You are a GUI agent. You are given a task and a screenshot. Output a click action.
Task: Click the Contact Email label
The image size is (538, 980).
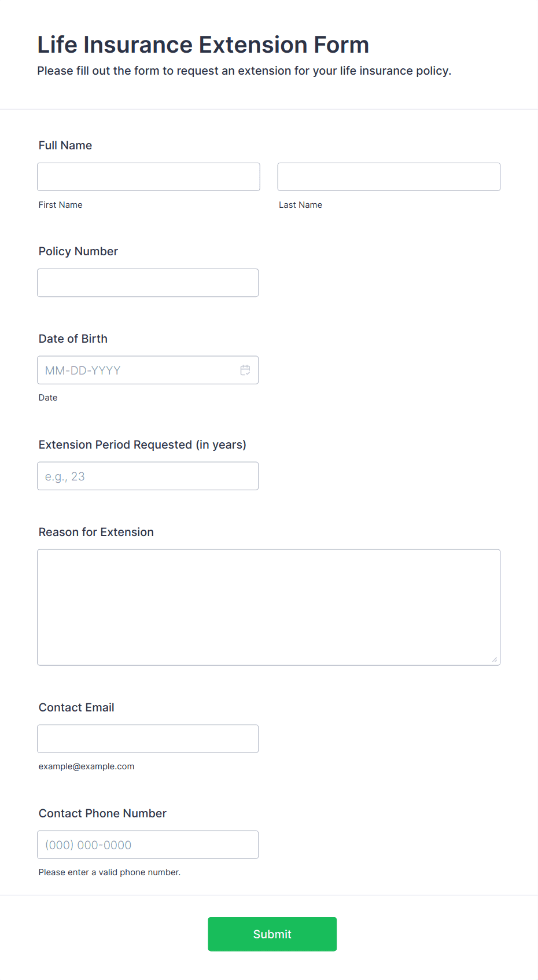click(x=76, y=707)
